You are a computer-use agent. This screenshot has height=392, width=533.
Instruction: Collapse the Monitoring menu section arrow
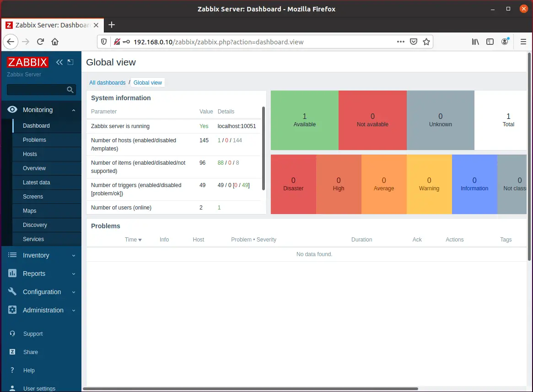(x=73, y=110)
